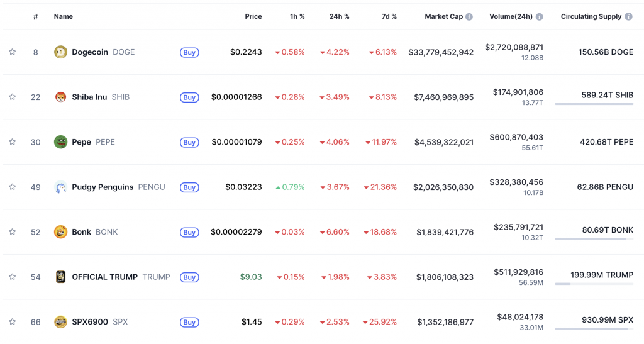Screen dimensions: 644x344
Task: Open the Dogecoin coin logo
Action: point(60,52)
